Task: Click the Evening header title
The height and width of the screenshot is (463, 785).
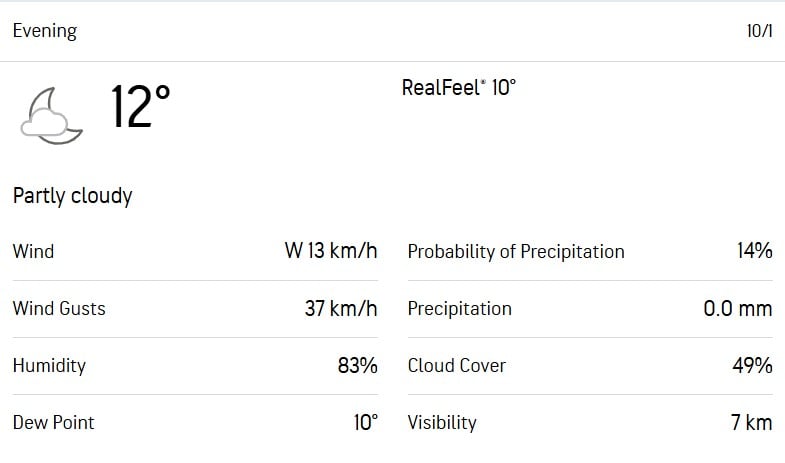Action: click(x=44, y=31)
